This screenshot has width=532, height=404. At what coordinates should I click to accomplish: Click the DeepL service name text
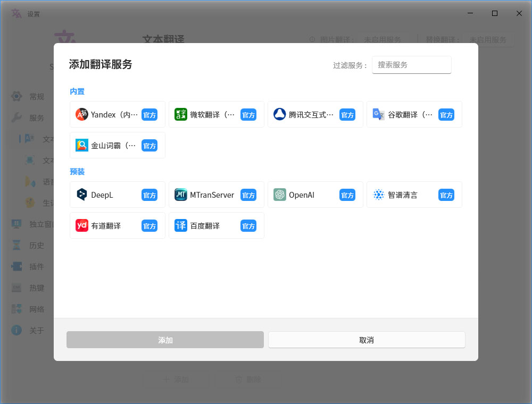click(x=102, y=195)
